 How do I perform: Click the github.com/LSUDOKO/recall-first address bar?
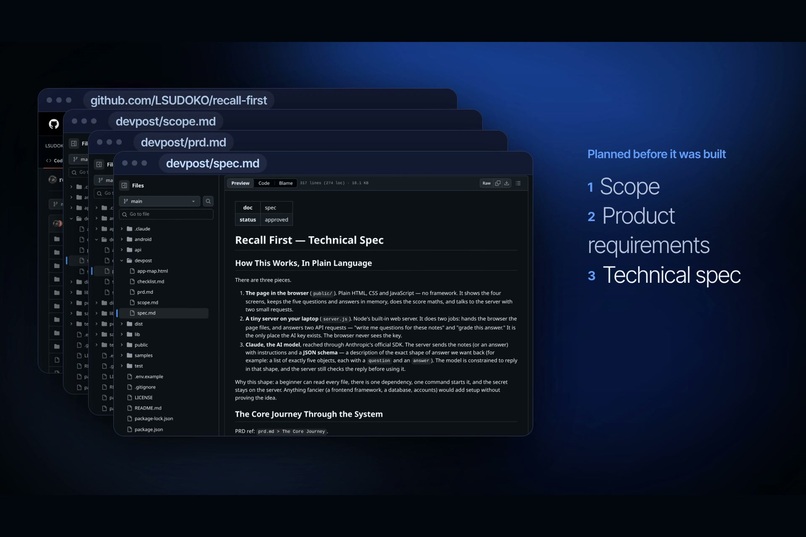(179, 100)
